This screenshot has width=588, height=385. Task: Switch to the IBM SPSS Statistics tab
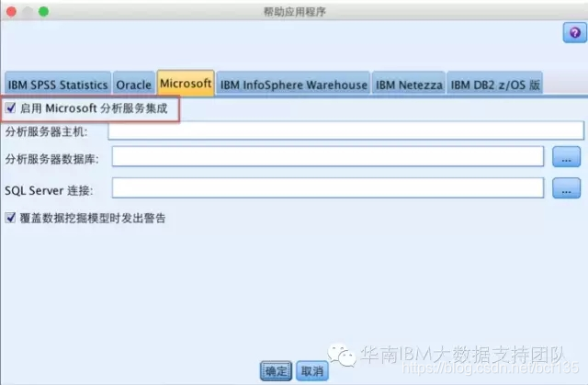coord(58,85)
